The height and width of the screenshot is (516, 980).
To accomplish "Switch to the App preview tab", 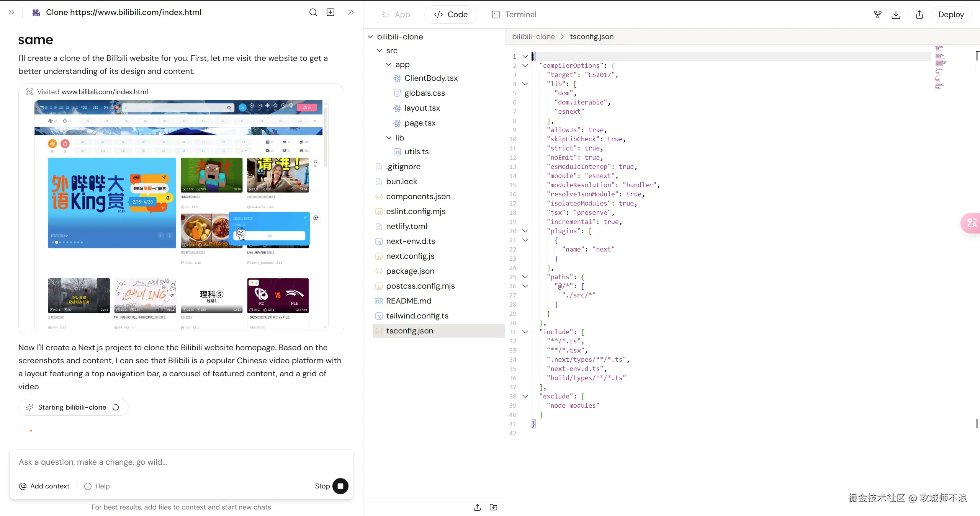I will click(396, 15).
